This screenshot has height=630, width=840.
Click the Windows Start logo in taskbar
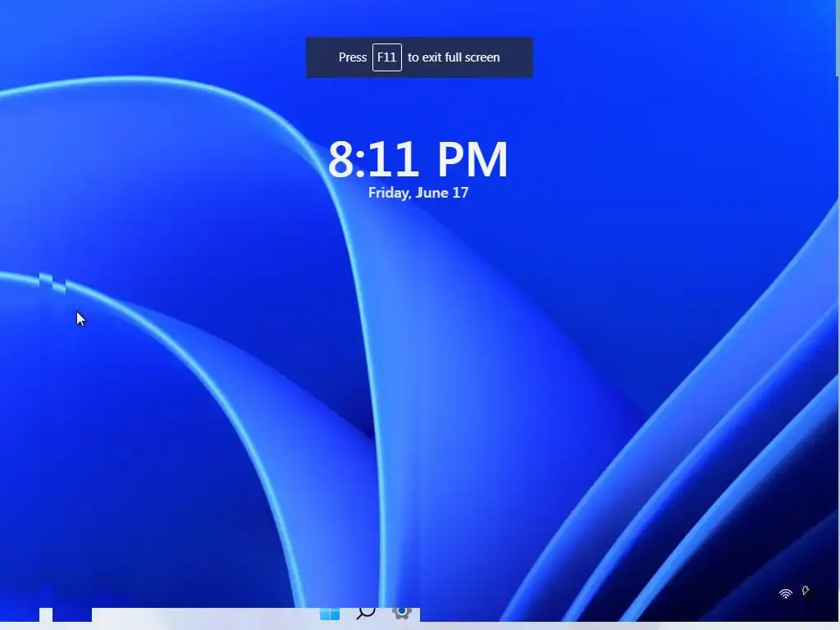(x=330, y=614)
